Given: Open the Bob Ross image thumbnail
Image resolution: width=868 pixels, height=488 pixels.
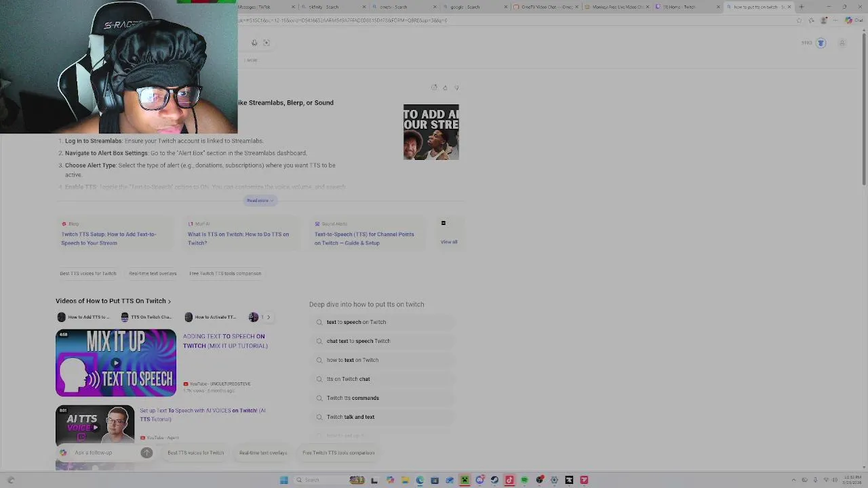Looking at the screenshot, I should point(431,132).
